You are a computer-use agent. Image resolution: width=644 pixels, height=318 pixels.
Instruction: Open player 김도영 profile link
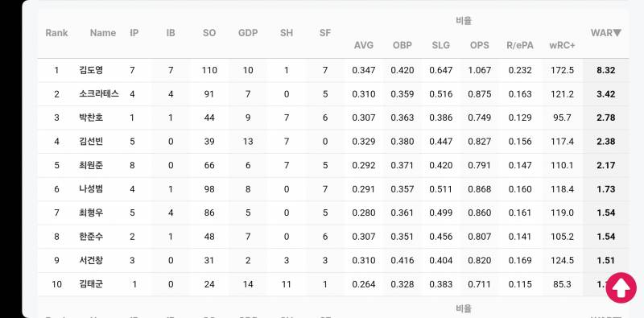91,70
